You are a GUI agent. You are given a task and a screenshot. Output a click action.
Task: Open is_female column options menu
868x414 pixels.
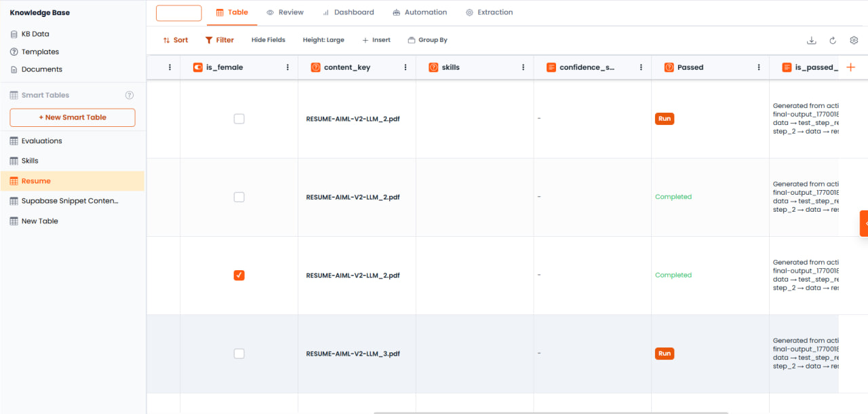click(288, 67)
